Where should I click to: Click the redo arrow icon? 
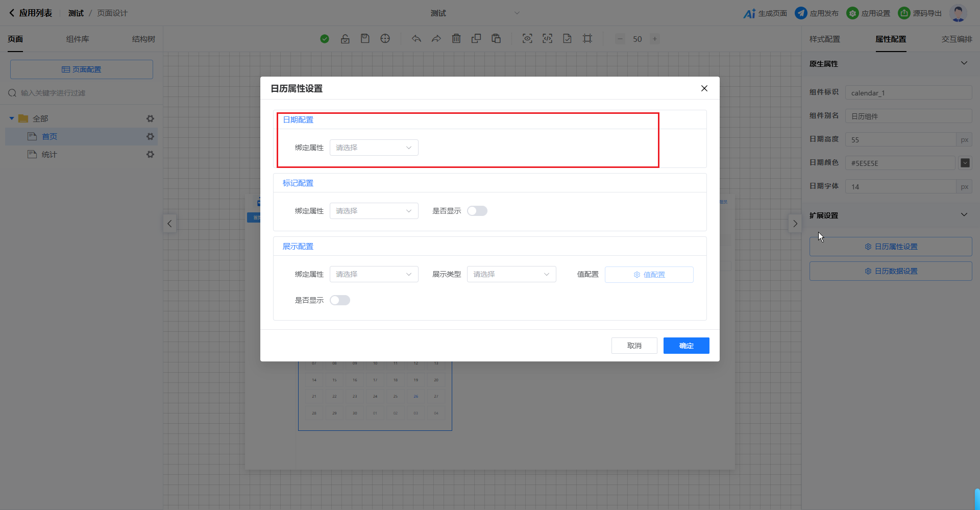point(436,39)
